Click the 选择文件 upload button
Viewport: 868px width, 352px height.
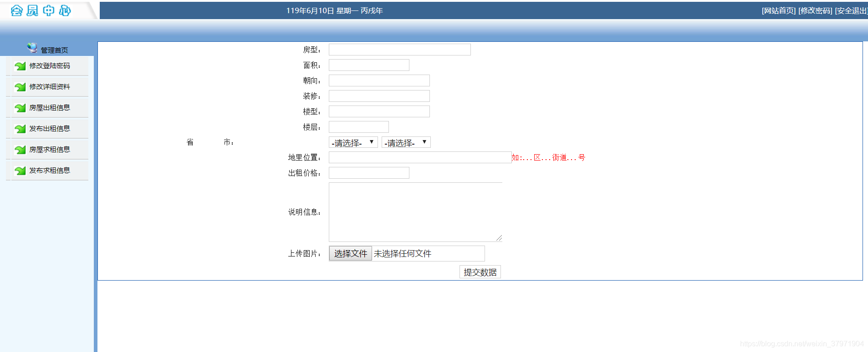(x=351, y=253)
